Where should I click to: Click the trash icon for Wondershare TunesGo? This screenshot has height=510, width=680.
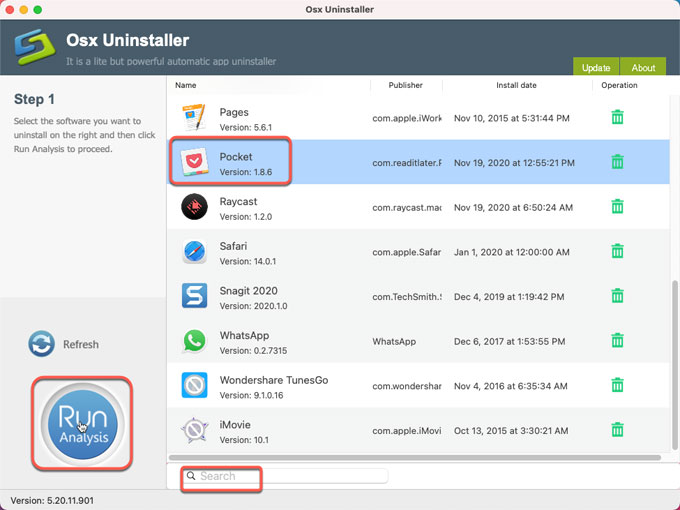click(x=617, y=385)
